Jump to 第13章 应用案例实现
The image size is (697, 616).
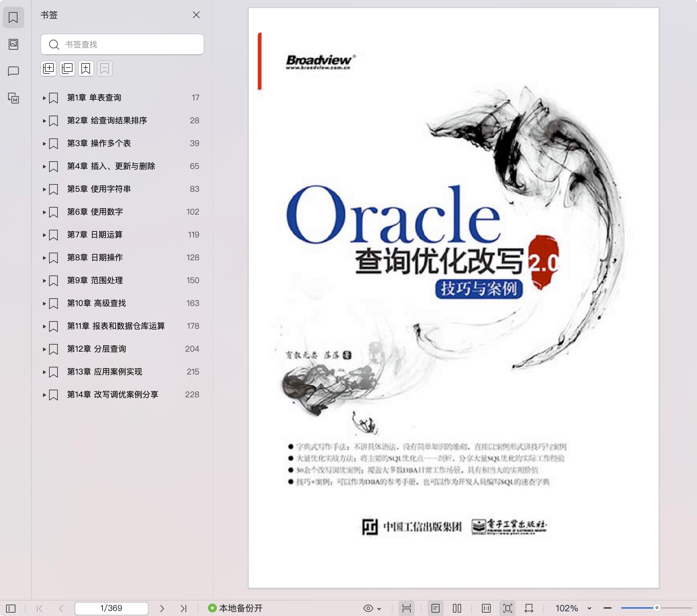(x=104, y=371)
